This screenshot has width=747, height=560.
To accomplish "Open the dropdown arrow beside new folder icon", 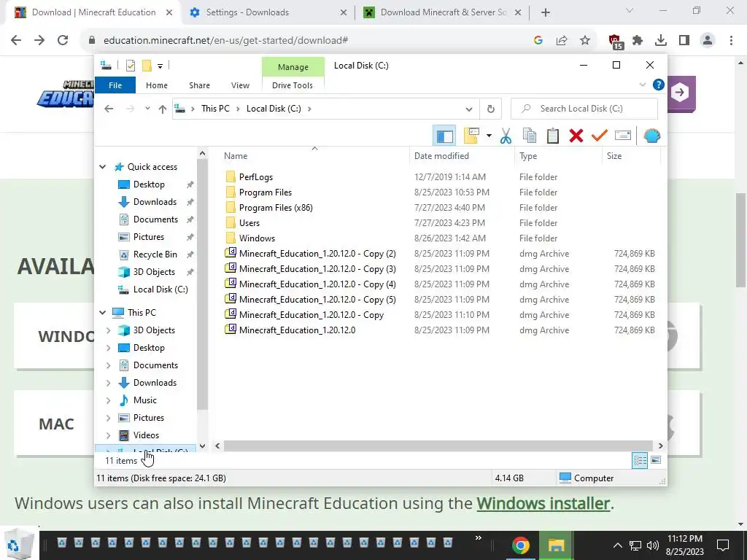I will point(489,136).
